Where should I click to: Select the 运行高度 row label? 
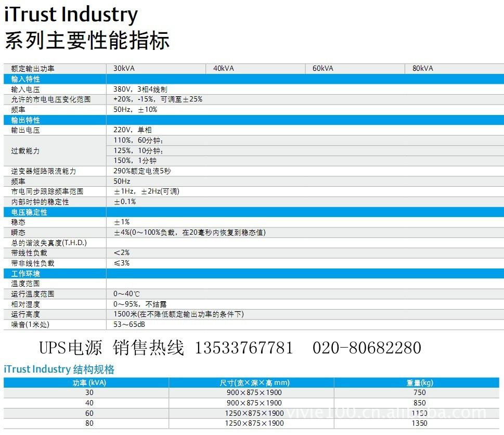25,314
